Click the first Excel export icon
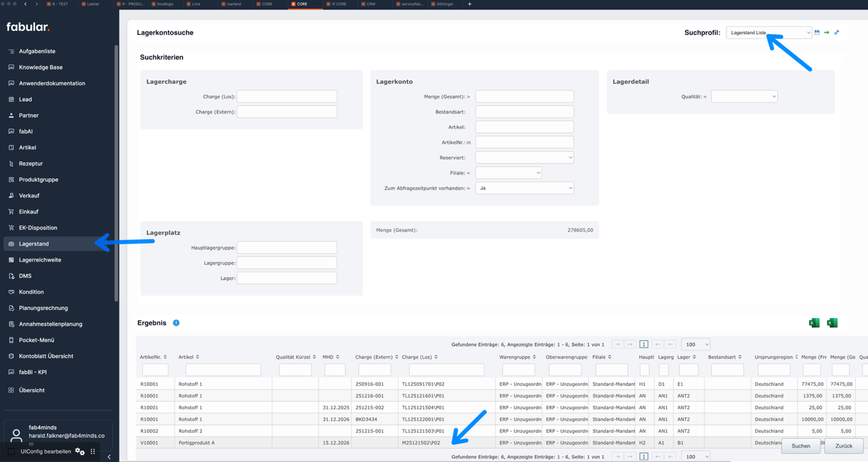868x462 pixels. tap(814, 323)
